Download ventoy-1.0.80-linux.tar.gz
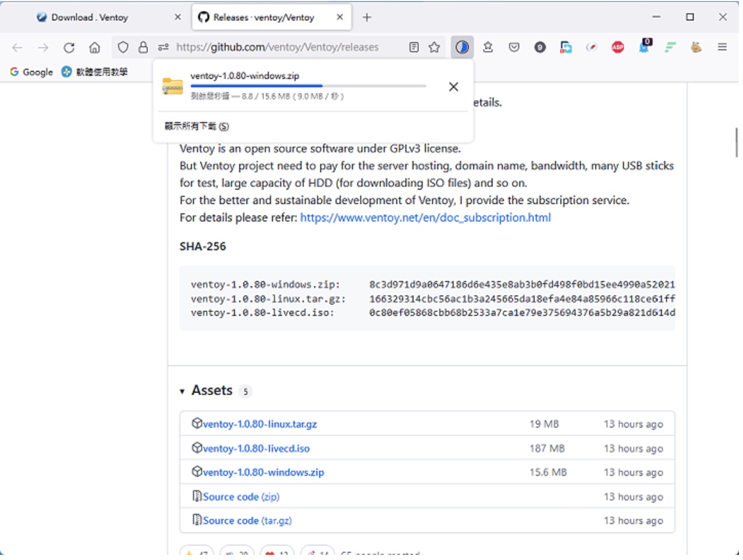The width and height of the screenshot is (743, 560). tap(261, 426)
